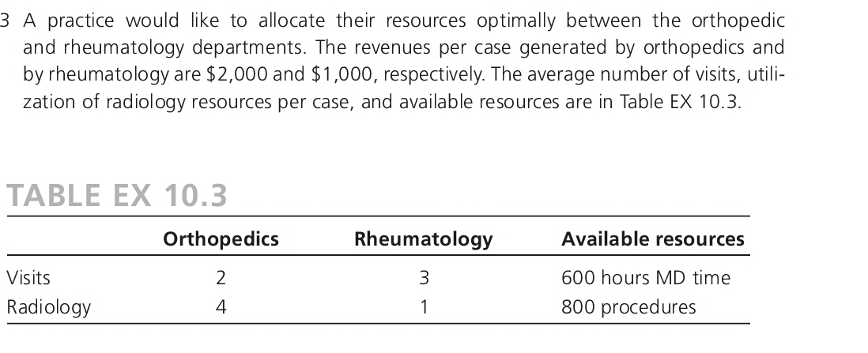868x353 pixels.
Task: Select Orthopedics visits value 2
Action: (221, 277)
